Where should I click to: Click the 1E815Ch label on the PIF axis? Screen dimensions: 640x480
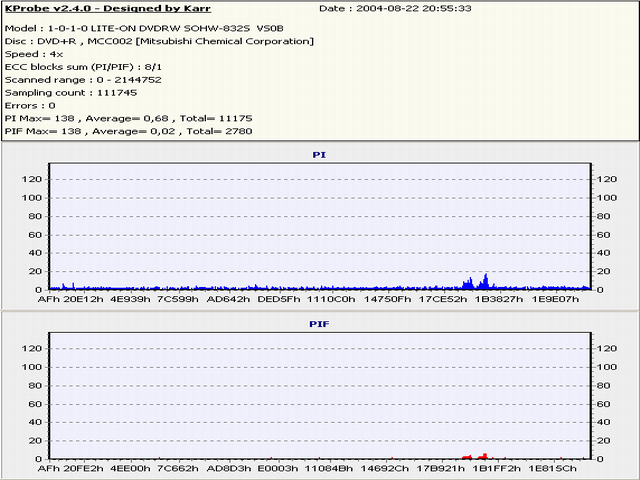(553, 469)
